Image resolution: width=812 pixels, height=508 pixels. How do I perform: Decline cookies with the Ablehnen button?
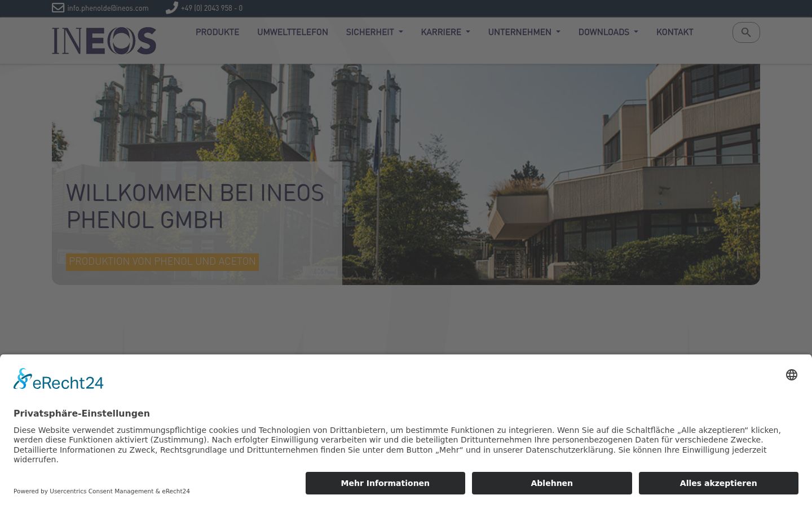552,483
